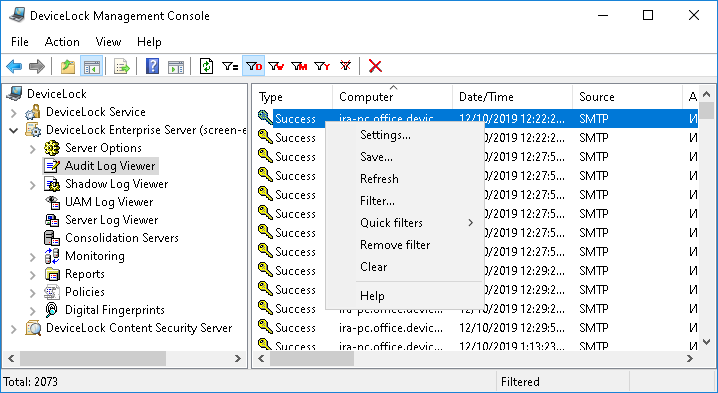Viewport: 718px width, 393px height.
Task: Click the Export list toolbar icon
Action: (121, 66)
